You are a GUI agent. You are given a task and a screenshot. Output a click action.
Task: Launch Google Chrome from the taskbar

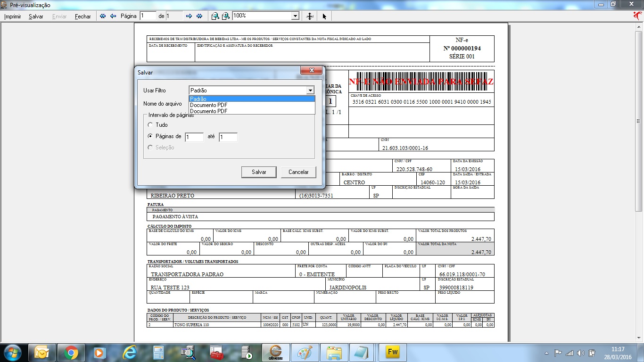(x=71, y=353)
